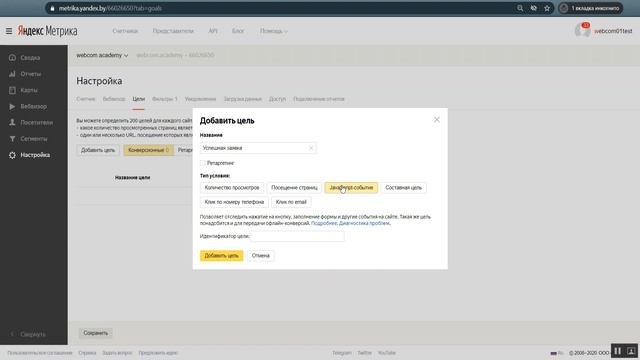Select the Конверсионные goals filter
Viewport: 640px width, 360px height.
pos(149,150)
